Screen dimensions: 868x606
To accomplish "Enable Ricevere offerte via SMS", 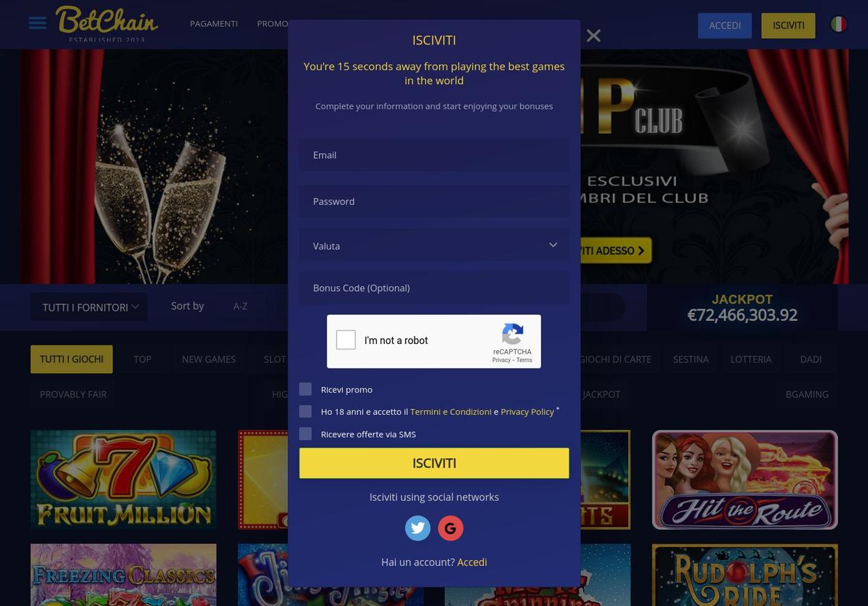I will click(305, 434).
